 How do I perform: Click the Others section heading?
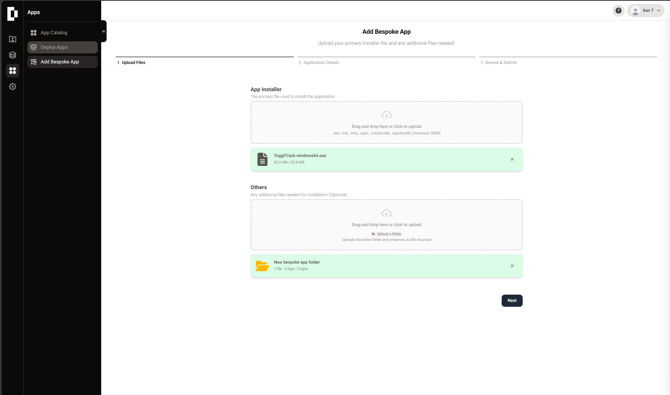click(x=259, y=187)
